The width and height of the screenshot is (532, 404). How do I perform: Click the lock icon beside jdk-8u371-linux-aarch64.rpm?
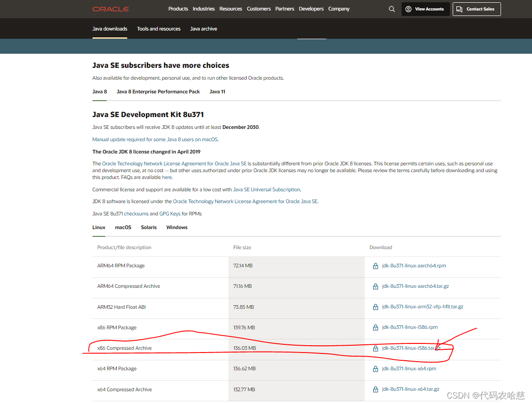point(375,266)
